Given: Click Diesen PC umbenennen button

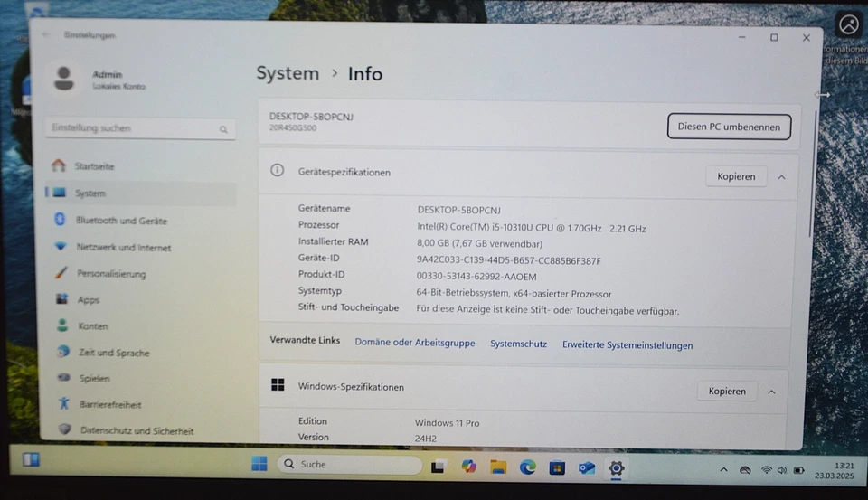Looking at the screenshot, I should pos(729,127).
